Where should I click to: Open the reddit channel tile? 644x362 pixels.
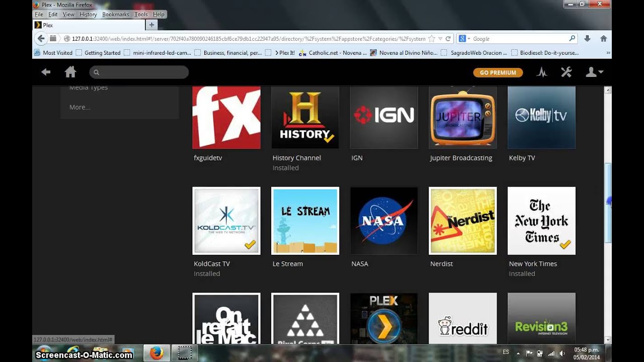tap(462, 318)
